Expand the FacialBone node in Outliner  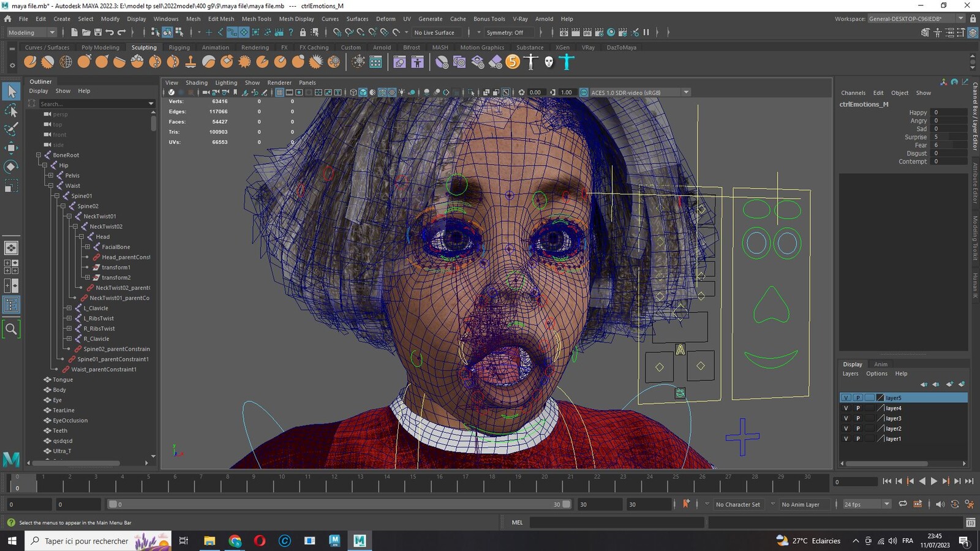coord(88,247)
